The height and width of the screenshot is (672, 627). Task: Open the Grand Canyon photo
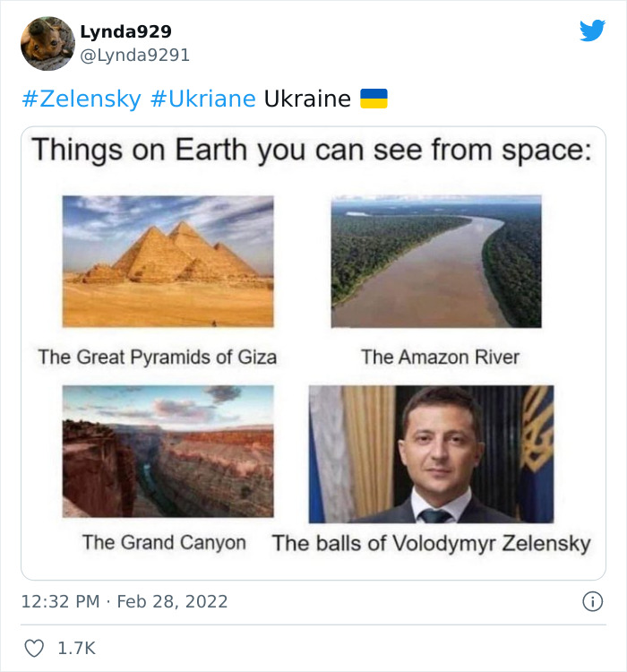point(167,451)
